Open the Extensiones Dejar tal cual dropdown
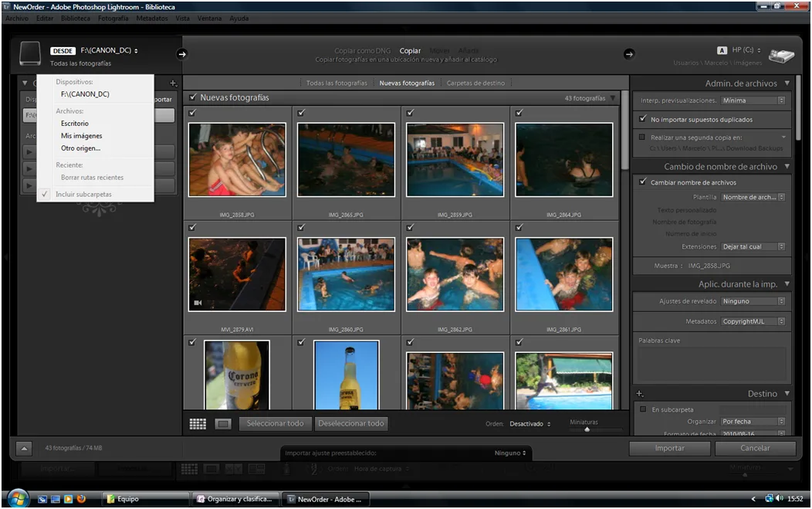812x509 pixels. (753, 246)
